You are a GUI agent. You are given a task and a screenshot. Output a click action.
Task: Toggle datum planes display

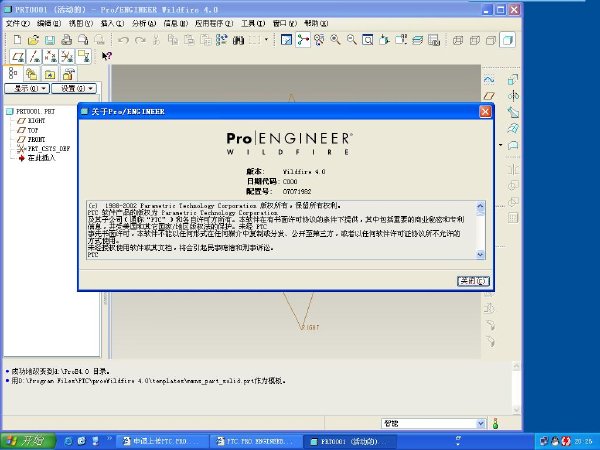pos(18,57)
